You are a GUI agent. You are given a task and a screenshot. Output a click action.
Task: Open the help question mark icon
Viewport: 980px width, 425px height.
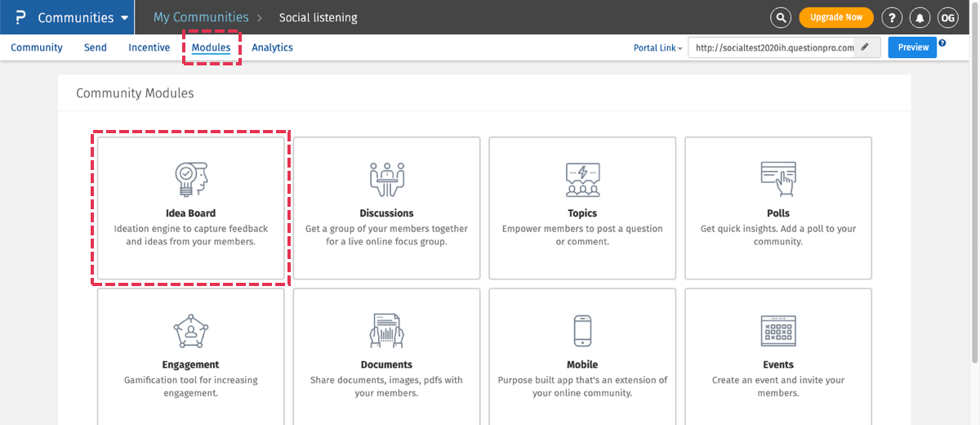(892, 17)
